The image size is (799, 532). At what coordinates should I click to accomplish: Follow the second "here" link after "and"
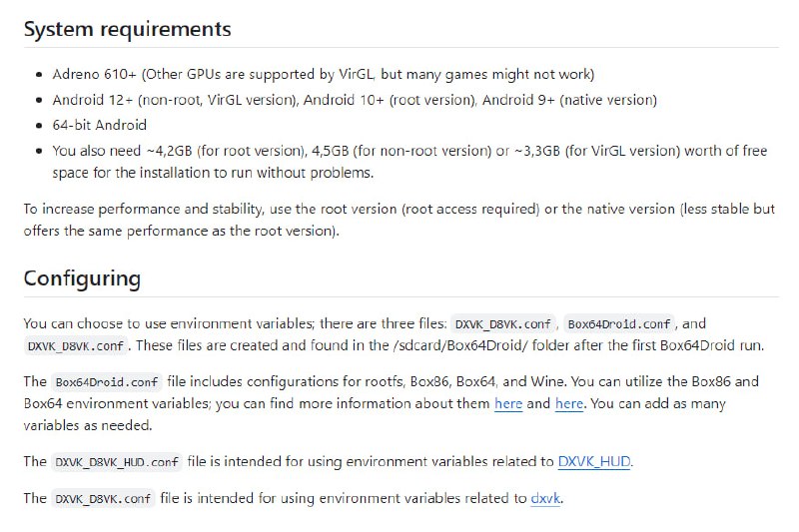tap(568, 403)
